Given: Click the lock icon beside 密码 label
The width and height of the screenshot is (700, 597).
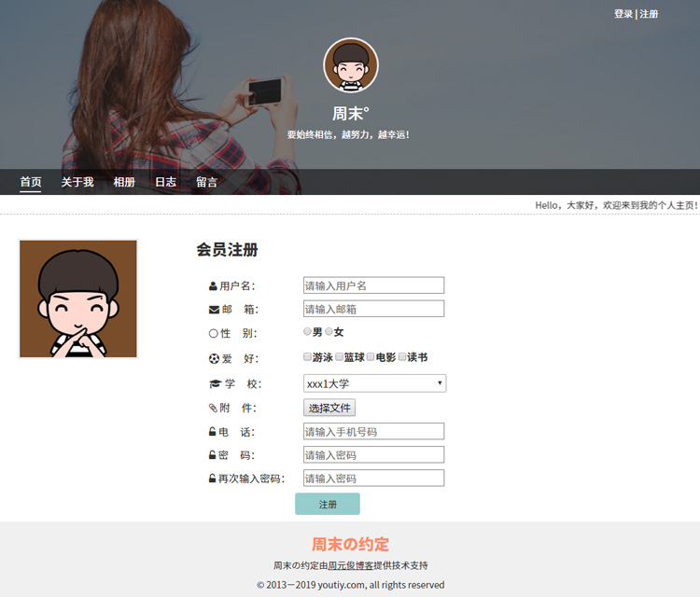Looking at the screenshot, I should pos(213,454).
